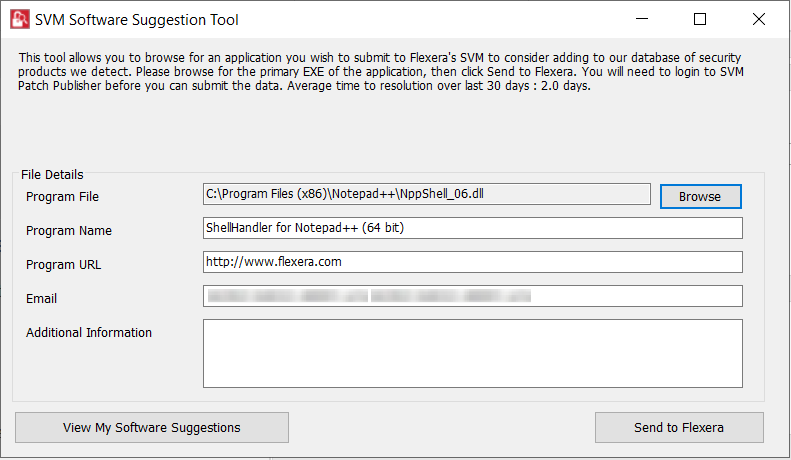
Task: Click the Email label
Action: [41, 299]
